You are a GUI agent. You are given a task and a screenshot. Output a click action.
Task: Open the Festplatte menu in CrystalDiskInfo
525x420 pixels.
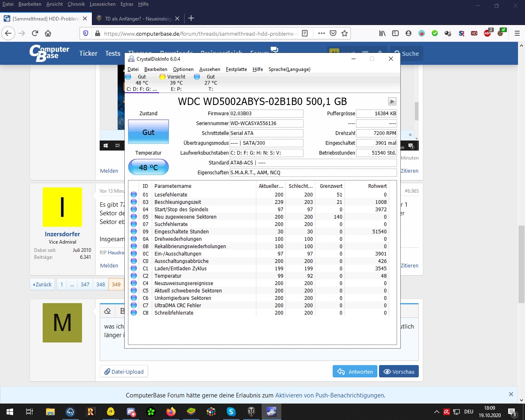coord(236,69)
